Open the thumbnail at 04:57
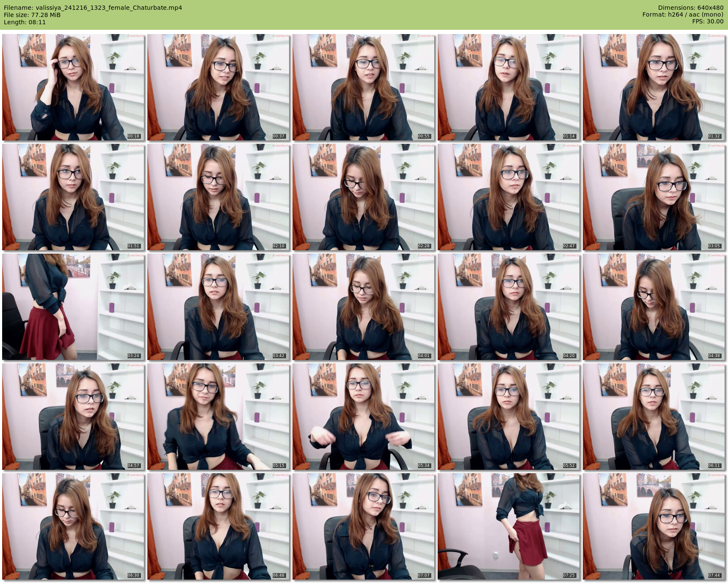Screen dimensions: 728x583 73,417
